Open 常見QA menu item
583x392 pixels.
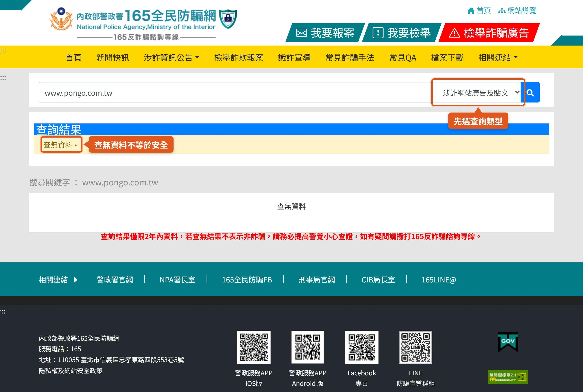403,58
